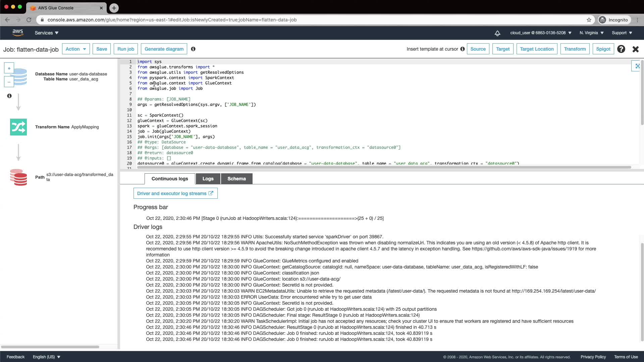Select the source database node icon
Image resolution: width=644 pixels, height=362 pixels.
pos(20,77)
